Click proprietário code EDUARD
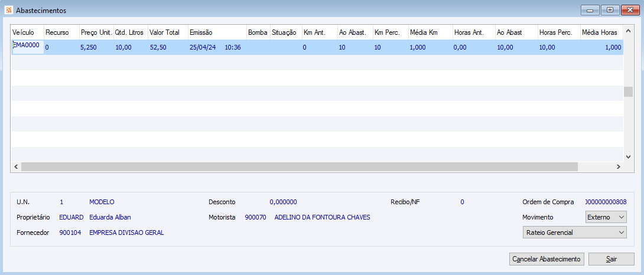The image size is (644, 275). pos(71,217)
